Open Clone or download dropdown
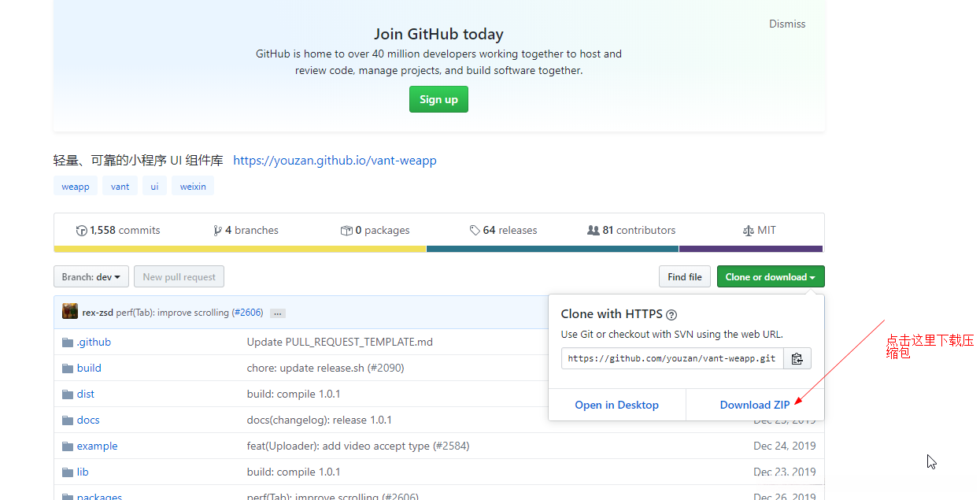 (771, 277)
